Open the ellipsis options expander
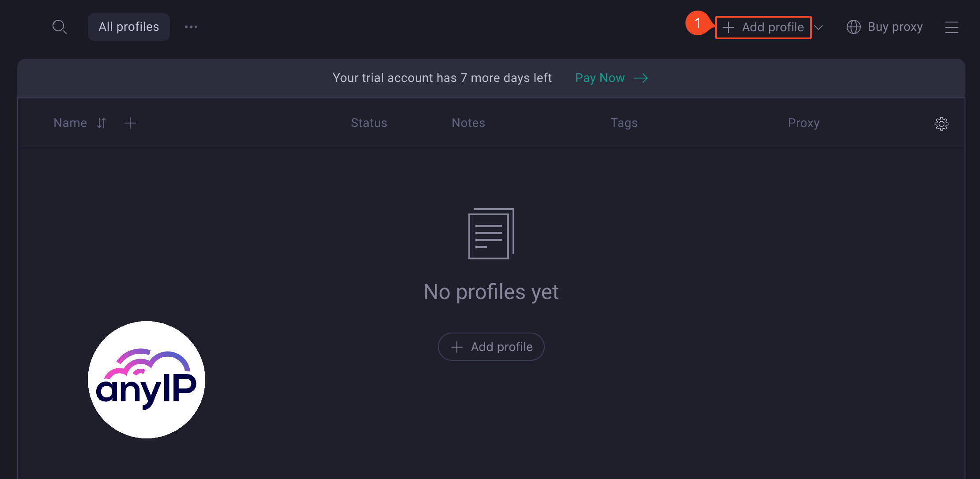The height and width of the screenshot is (479, 980). point(191,27)
